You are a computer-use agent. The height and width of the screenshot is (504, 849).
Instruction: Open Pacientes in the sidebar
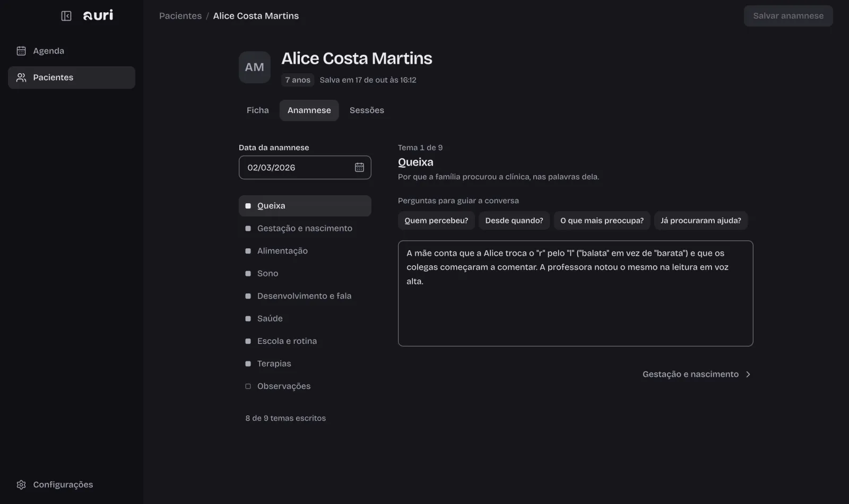point(72,77)
